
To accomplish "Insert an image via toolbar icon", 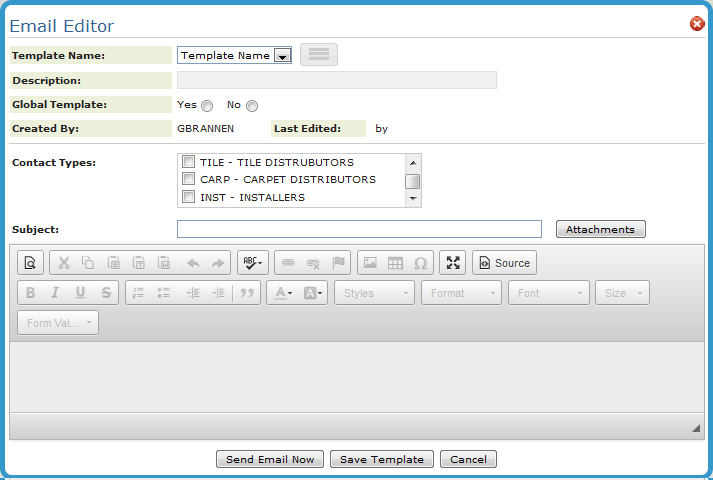I will pyautogui.click(x=370, y=263).
